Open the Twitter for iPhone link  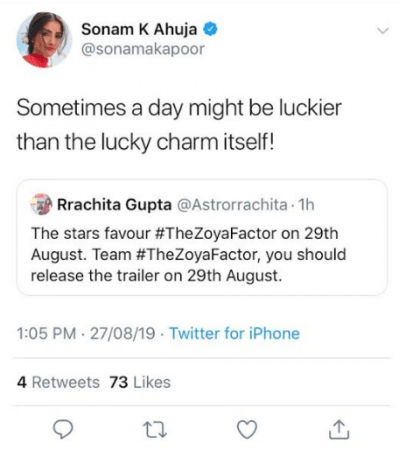pos(235,333)
